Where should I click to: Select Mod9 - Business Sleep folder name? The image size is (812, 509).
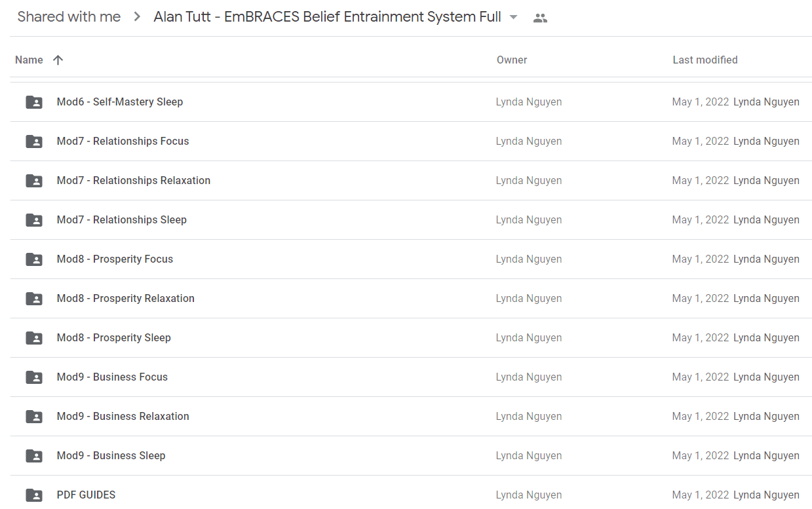pyautogui.click(x=111, y=456)
